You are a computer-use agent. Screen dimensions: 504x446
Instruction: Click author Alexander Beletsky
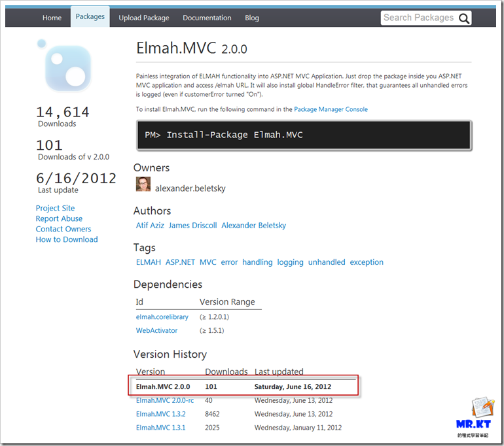click(x=253, y=226)
